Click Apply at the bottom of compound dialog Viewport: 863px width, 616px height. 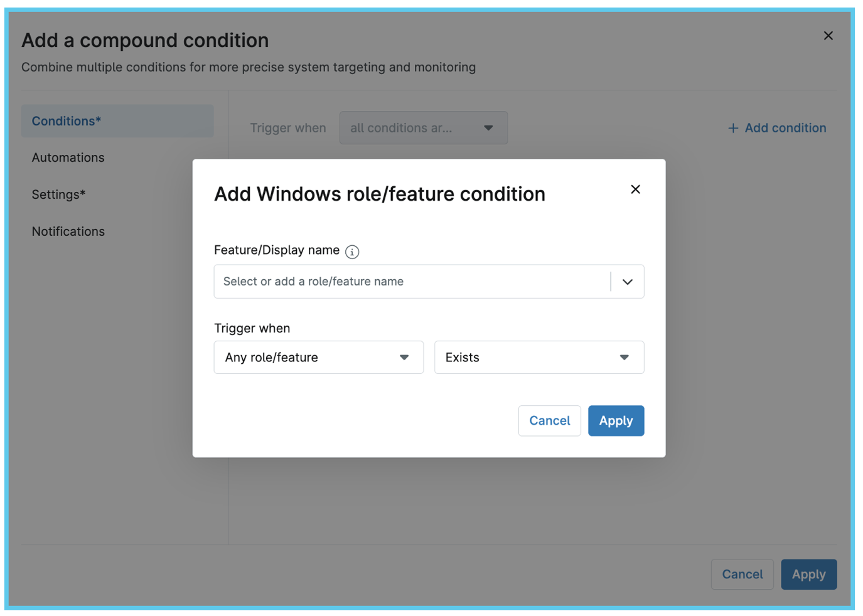point(808,574)
